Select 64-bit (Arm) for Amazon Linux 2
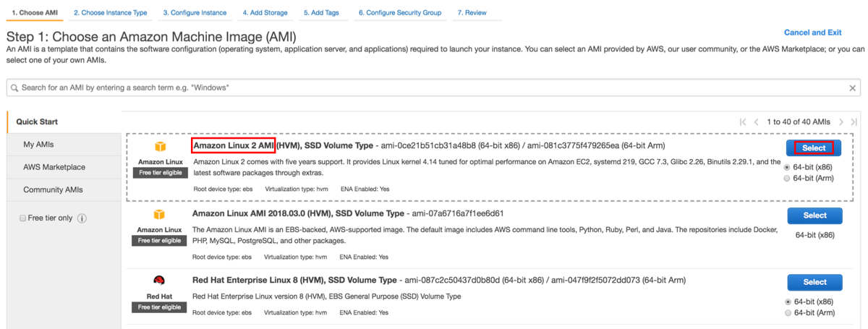This screenshot has height=329, width=868. click(x=787, y=178)
